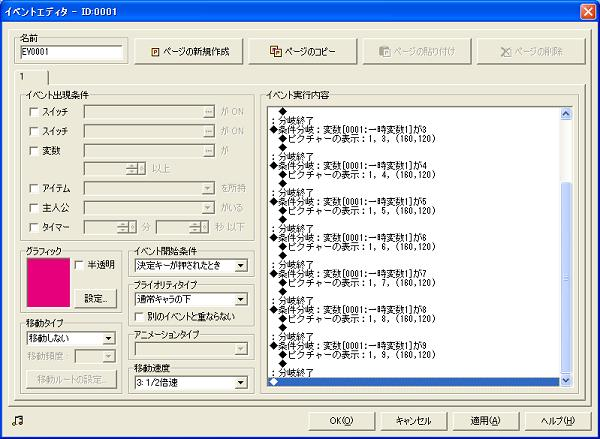Click the ページの貼り付け button

tap(417, 51)
